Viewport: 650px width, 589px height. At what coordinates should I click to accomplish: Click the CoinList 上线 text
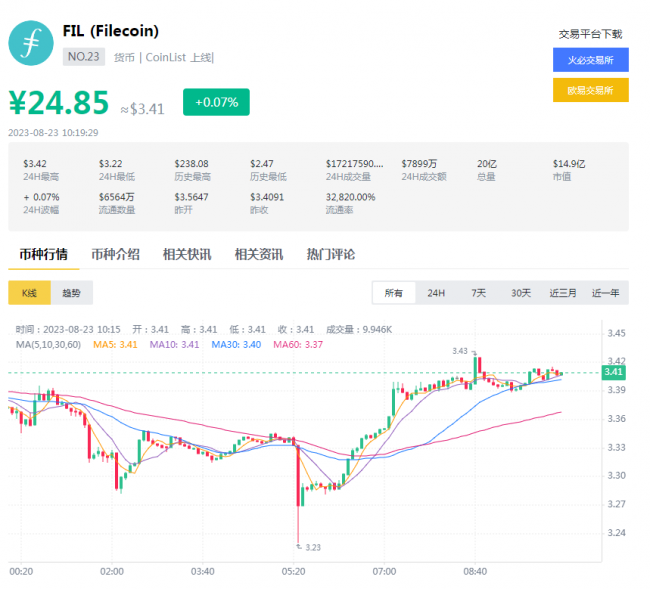click(179, 57)
